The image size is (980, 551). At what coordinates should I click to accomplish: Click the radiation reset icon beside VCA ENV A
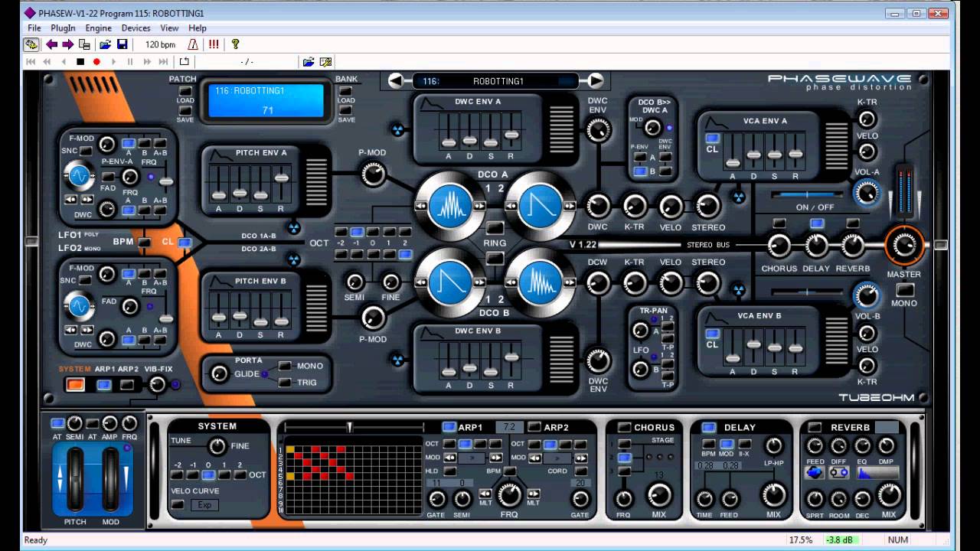tap(739, 197)
